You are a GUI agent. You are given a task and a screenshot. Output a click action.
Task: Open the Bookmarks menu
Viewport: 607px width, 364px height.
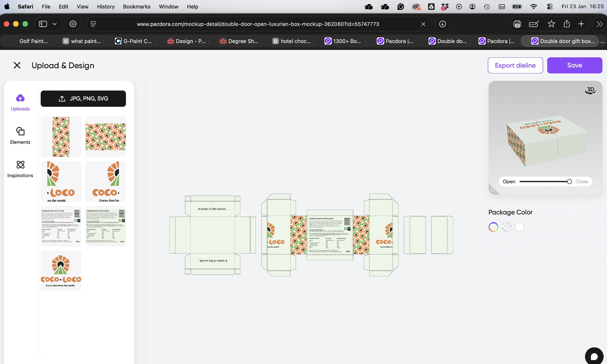coord(137,6)
